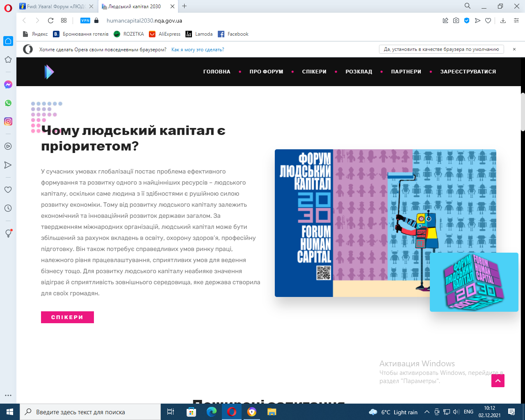Open the blue ad blocker shield
525x420 pixels.
(x=467, y=21)
